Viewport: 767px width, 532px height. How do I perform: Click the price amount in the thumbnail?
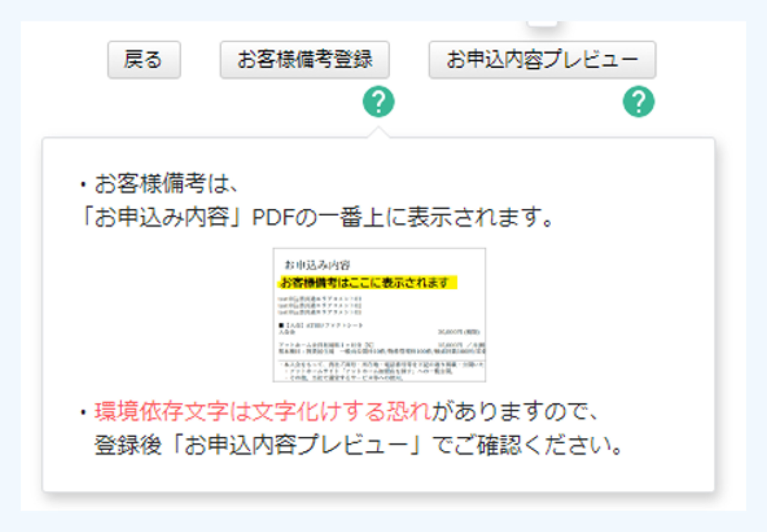click(x=458, y=332)
